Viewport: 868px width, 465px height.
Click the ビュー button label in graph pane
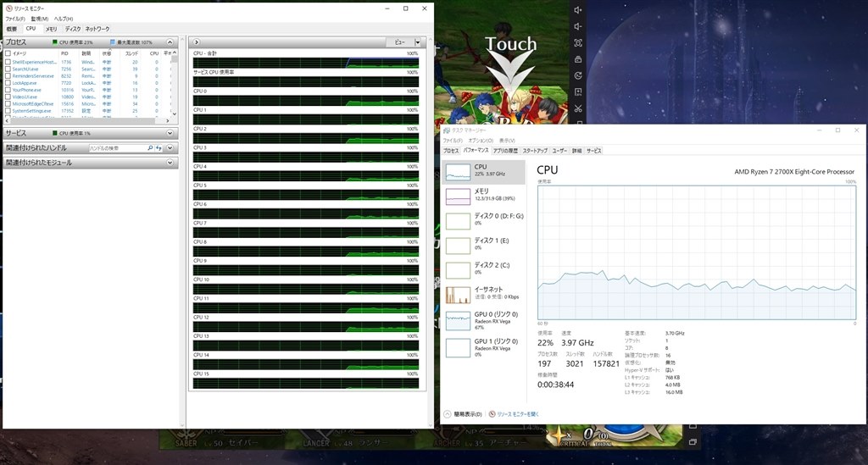click(400, 42)
